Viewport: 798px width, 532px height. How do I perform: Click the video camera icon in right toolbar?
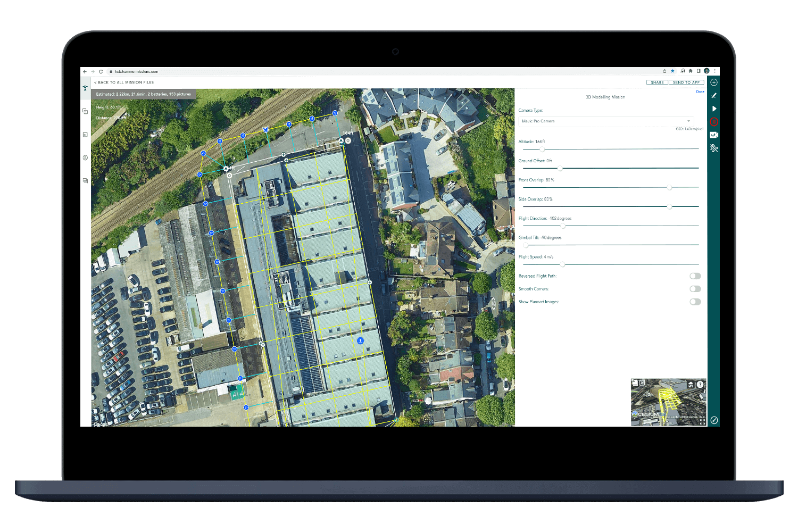713,135
